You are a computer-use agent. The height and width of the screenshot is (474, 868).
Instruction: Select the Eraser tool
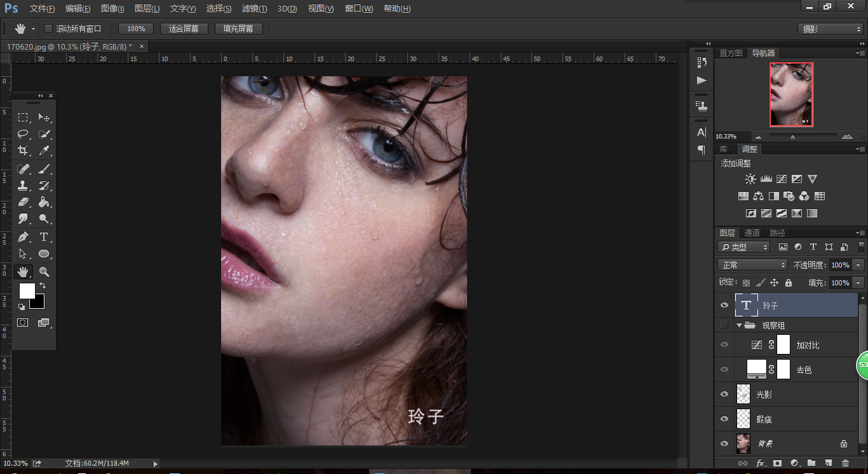23,203
